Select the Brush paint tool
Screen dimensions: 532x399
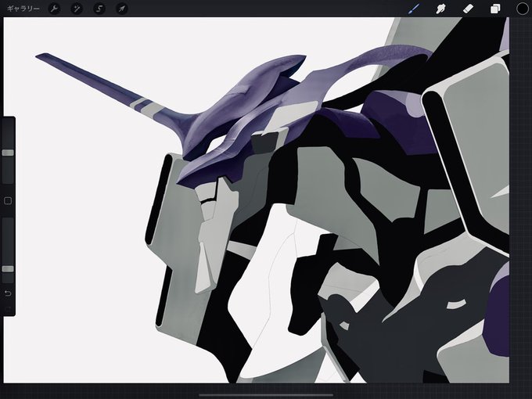pos(413,9)
